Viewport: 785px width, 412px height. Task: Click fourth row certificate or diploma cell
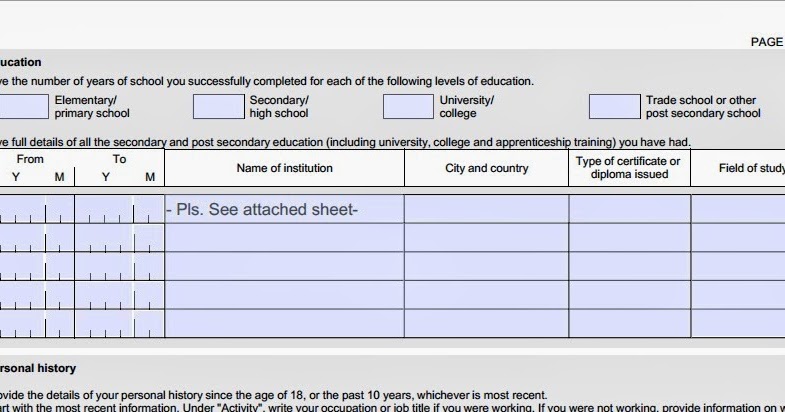tap(630, 295)
